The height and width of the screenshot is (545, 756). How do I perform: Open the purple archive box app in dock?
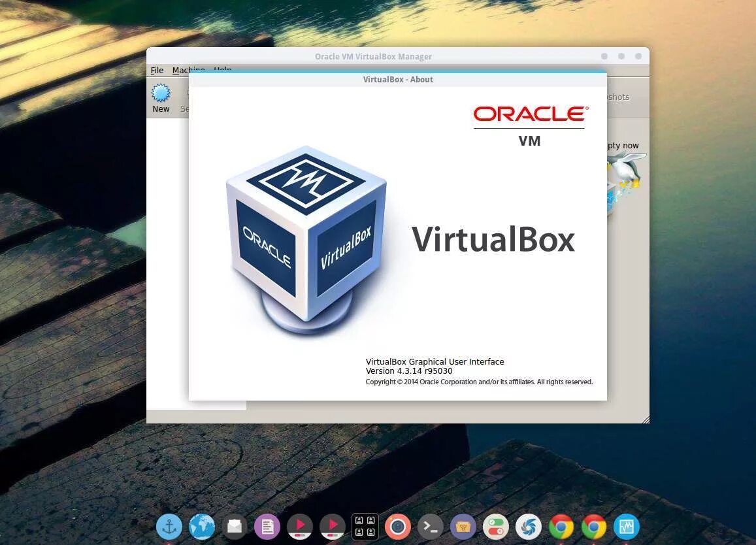[463, 527]
